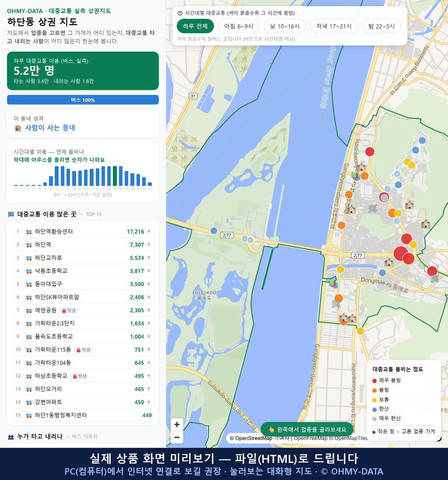This screenshot has height=480, width=448.
Task: Click the red 매우 붐빔 legend dot
Action: (374, 380)
